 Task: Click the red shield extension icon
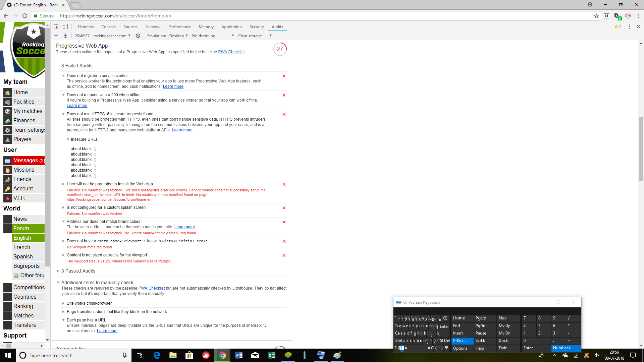point(606,16)
